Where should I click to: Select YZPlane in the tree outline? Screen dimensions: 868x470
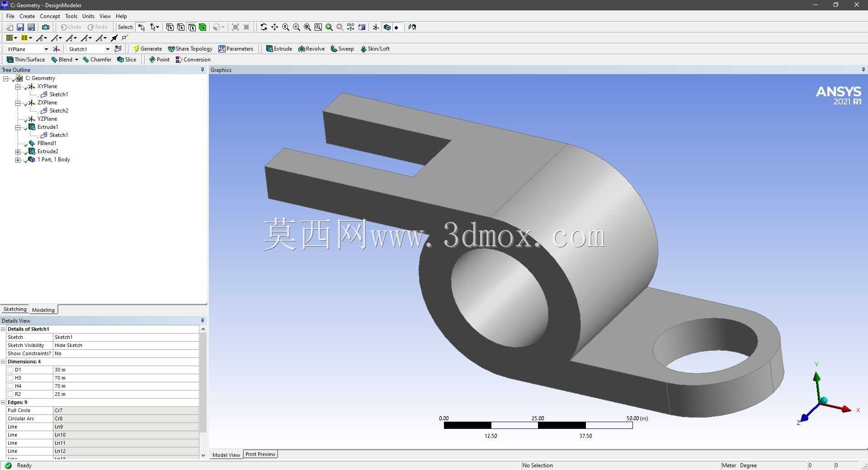click(x=47, y=119)
